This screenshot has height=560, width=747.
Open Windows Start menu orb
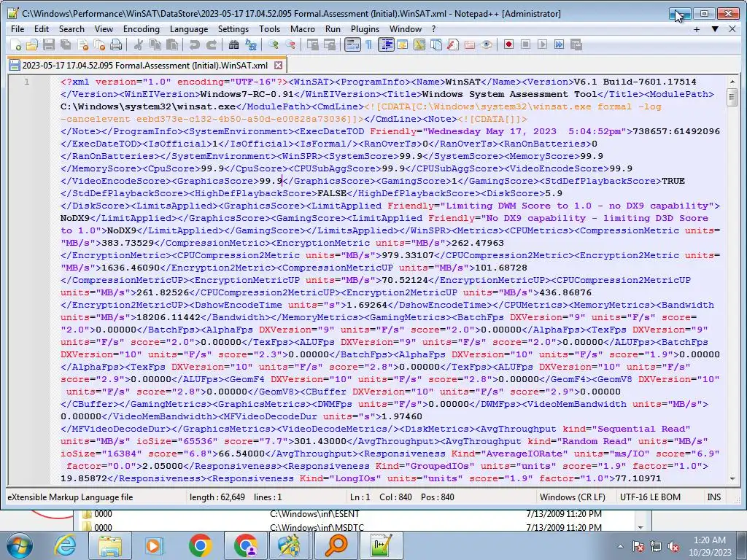[x=19, y=545]
